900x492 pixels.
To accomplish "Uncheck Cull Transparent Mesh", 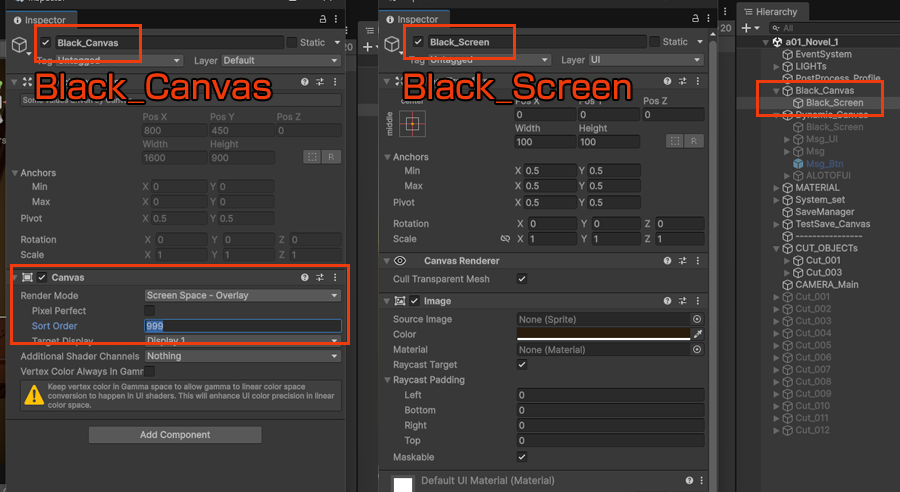I will pyautogui.click(x=521, y=279).
